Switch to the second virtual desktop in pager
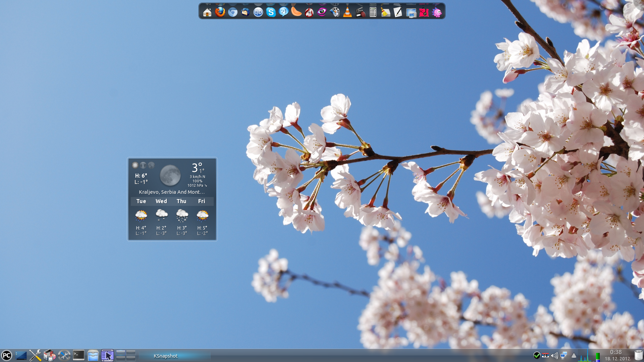The height and width of the screenshot is (362, 644). click(x=131, y=353)
